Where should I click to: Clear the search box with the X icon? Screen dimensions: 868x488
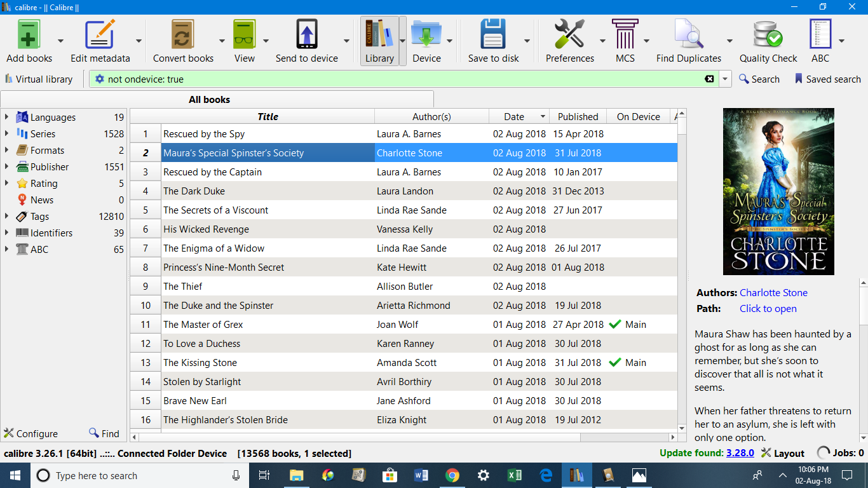709,79
